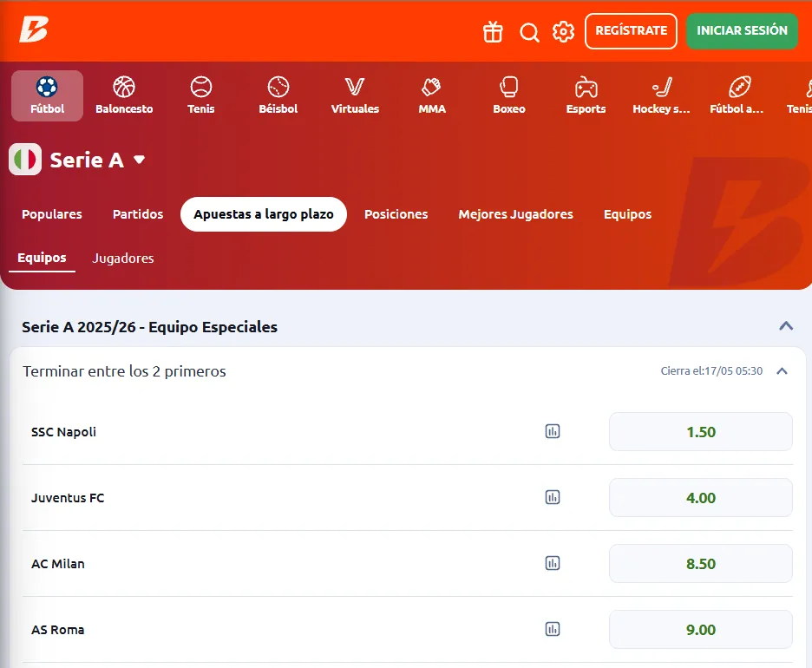The image size is (812, 668).
Task: Collapse the Terminar entre los 2 primeros market
Action: [x=782, y=371]
